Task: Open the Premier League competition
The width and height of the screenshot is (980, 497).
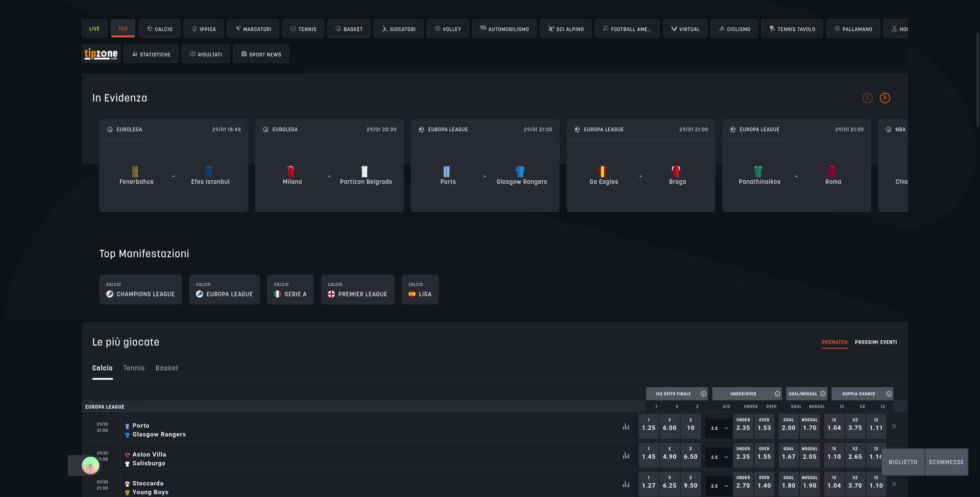Action: (x=358, y=290)
